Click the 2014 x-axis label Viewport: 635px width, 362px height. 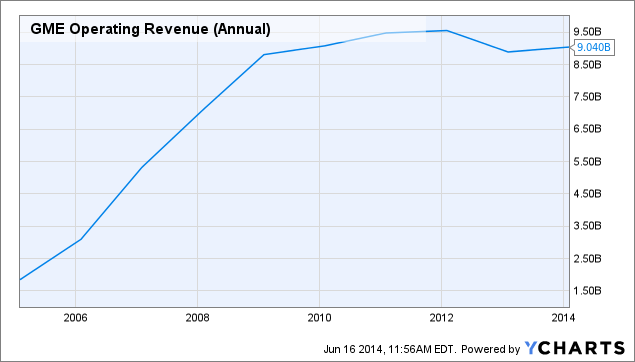pos(563,318)
